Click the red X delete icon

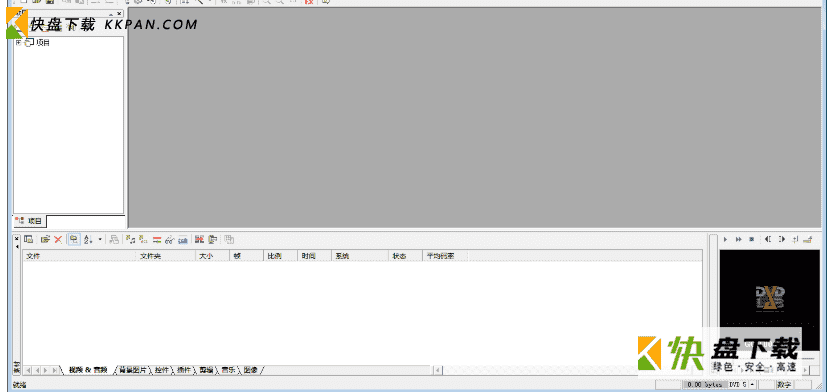[58, 240]
